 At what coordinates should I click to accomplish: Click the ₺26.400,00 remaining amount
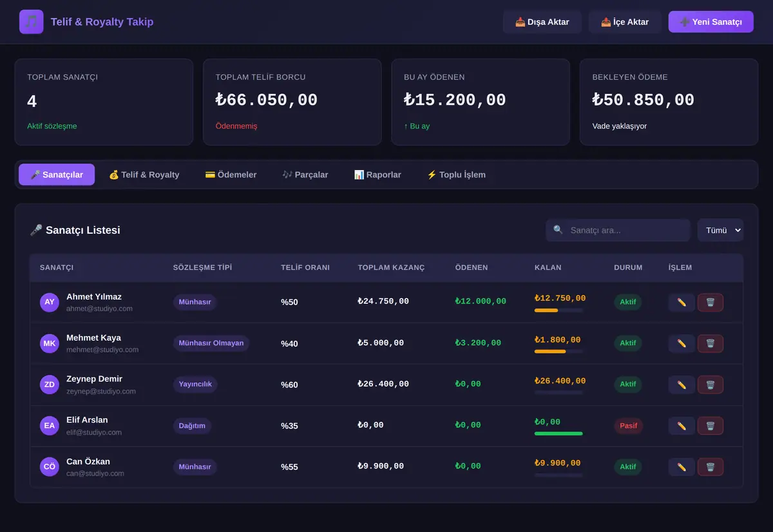pos(560,381)
